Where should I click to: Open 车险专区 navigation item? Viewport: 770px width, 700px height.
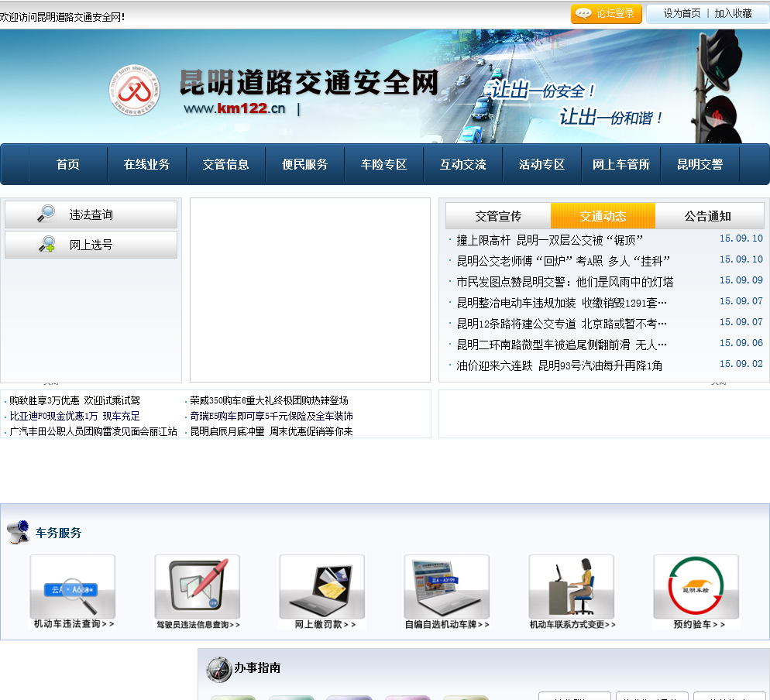coord(383,164)
